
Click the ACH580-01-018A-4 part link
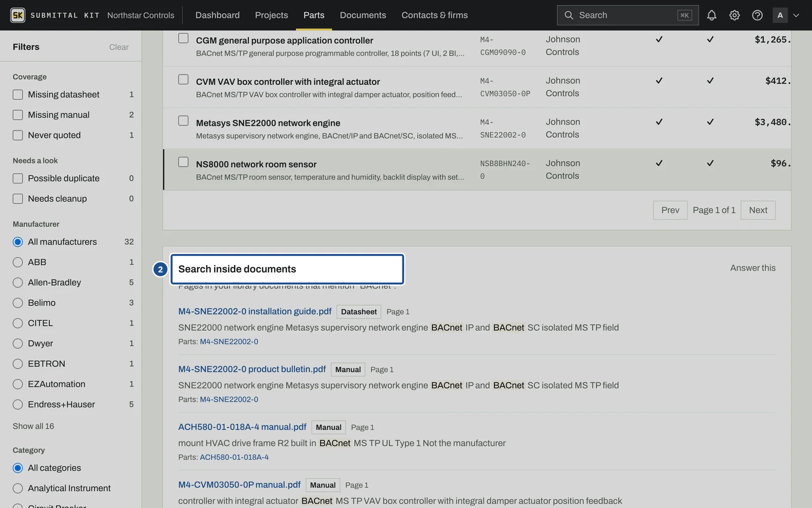pyautogui.click(x=234, y=457)
